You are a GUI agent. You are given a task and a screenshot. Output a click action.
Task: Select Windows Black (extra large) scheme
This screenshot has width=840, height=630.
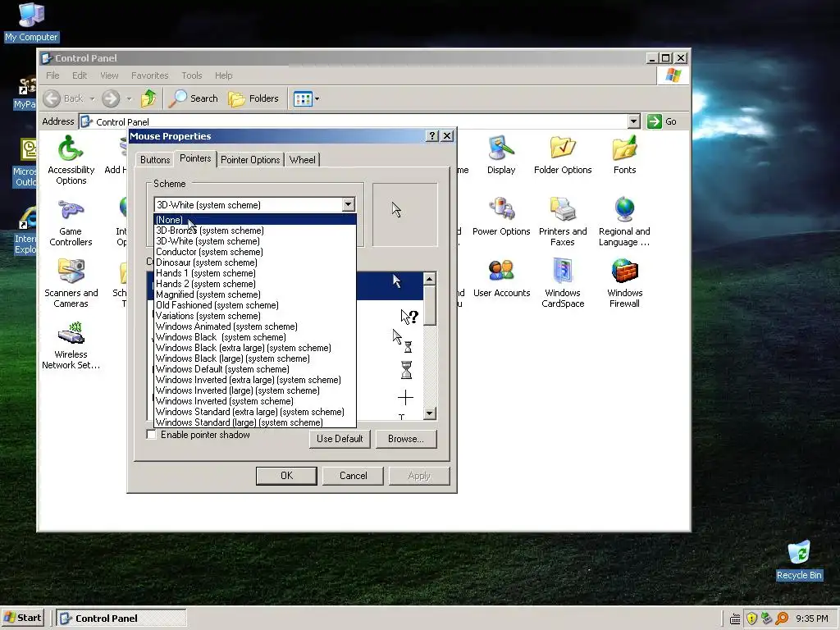pyautogui.click(x=255, y=348)
